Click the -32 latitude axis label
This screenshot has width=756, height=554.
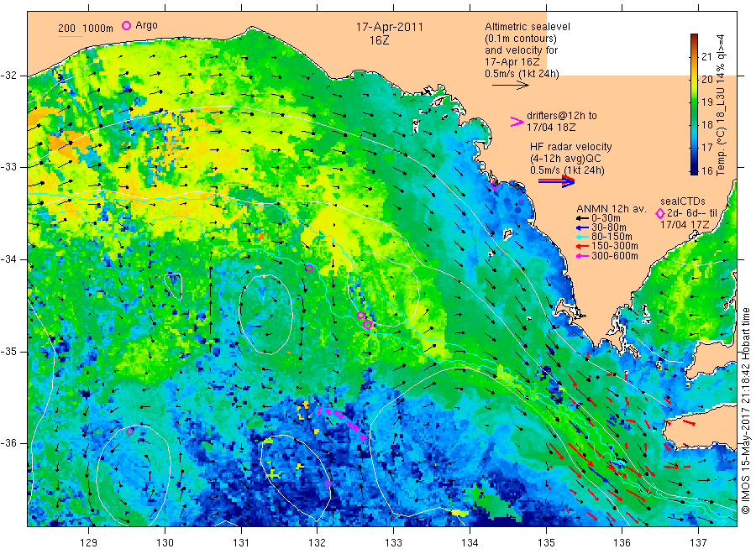coord(8,76)
